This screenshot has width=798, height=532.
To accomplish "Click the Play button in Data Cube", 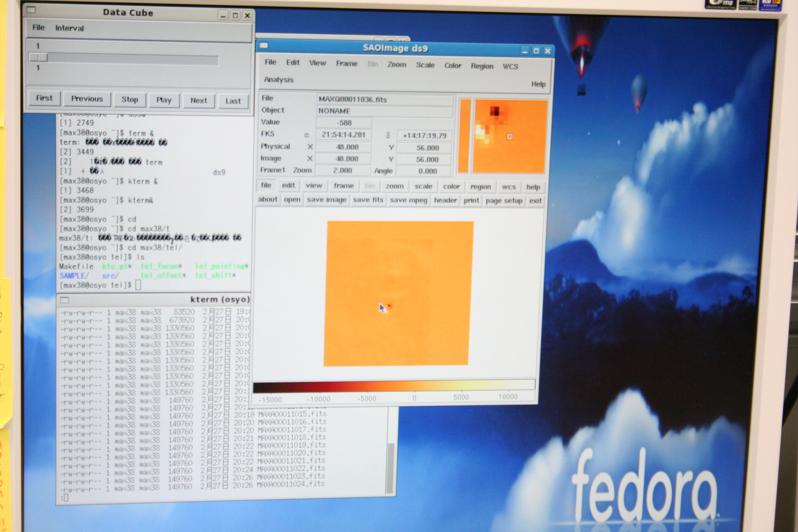I will tap(164, 100).
